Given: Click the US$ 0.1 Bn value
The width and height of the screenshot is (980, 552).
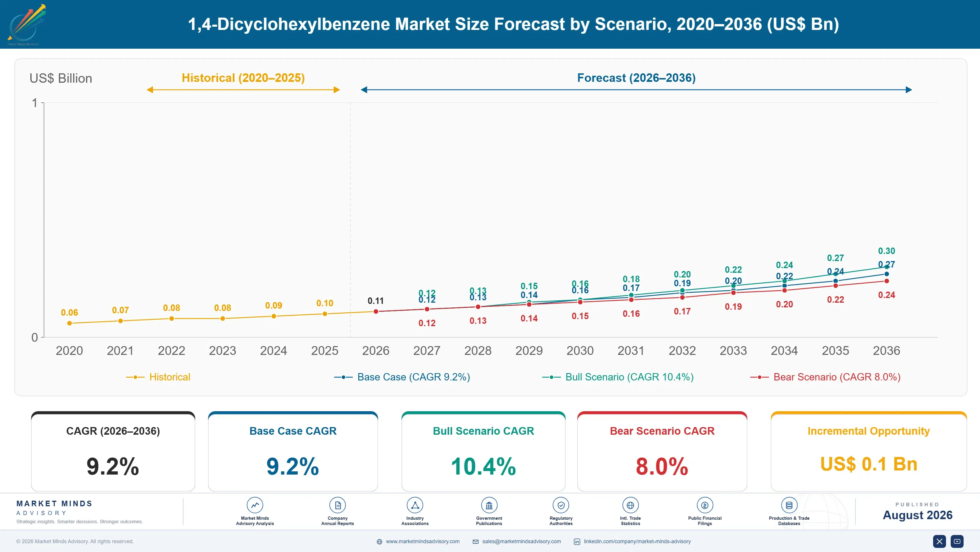Looking at the screenshot, I should 869,464.
